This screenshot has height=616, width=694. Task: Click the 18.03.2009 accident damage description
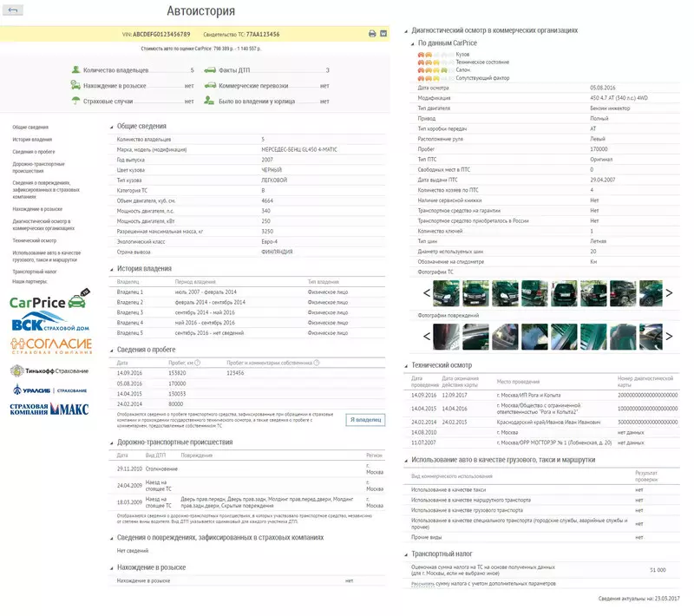tap(267, 502)
